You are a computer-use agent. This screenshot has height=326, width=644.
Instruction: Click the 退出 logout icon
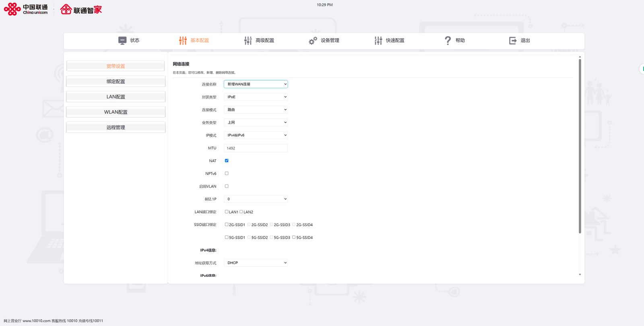tap(513, 40)
